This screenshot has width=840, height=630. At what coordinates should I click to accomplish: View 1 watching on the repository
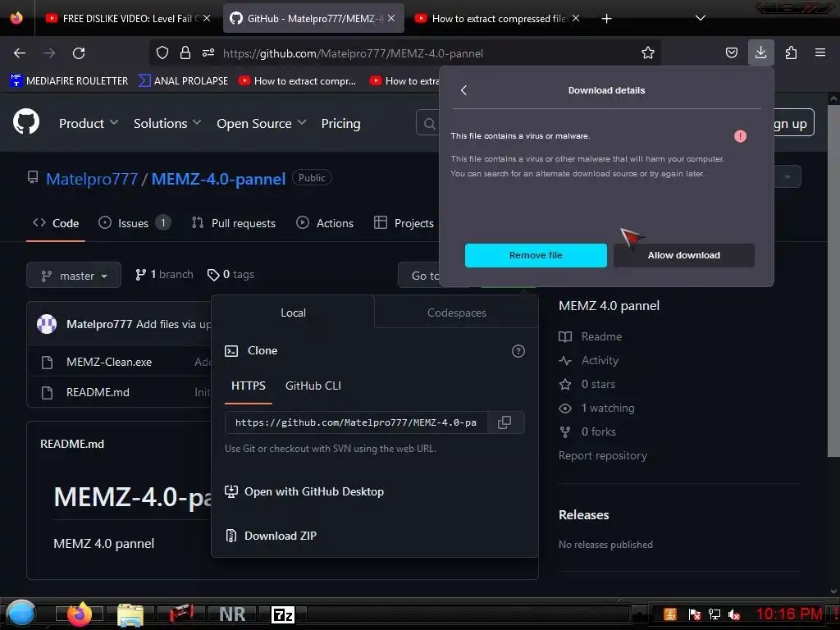(597, 409)
